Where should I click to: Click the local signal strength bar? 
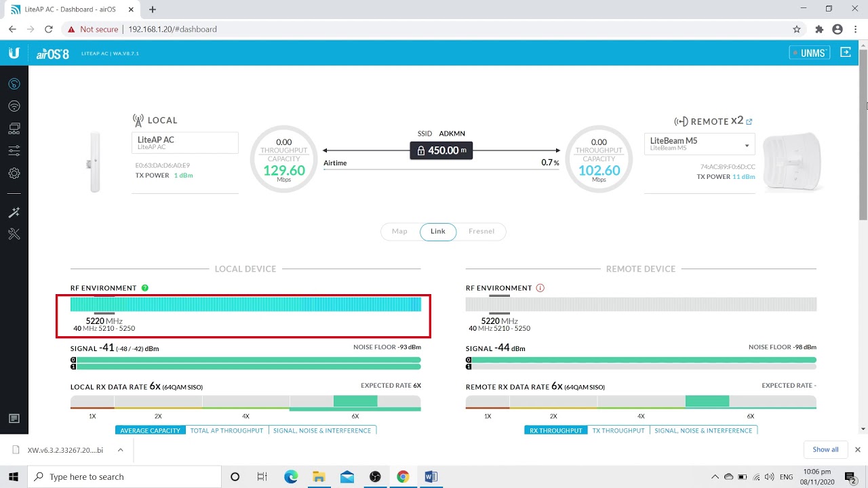coord(245,363)
